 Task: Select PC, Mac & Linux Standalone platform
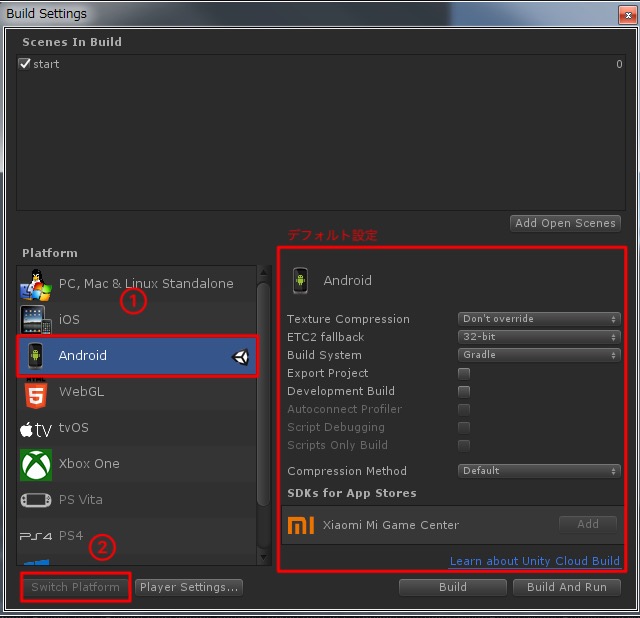point(137,284)
